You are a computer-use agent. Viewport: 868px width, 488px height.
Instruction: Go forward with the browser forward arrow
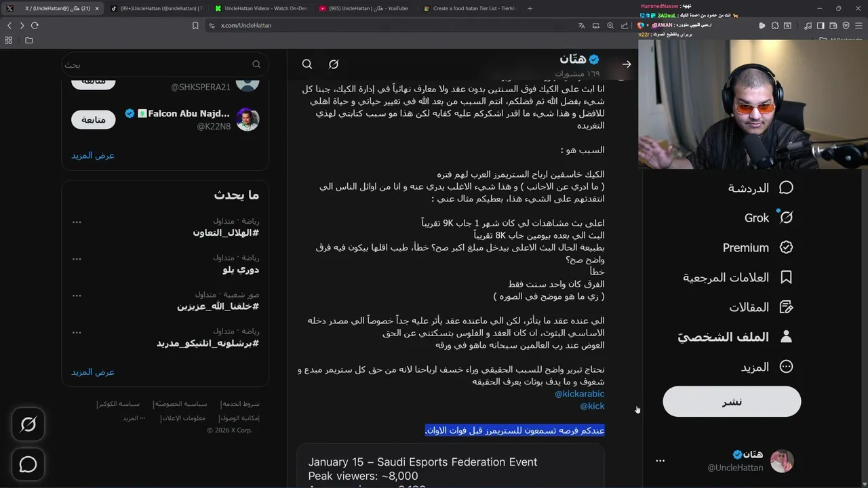[22, 25]
